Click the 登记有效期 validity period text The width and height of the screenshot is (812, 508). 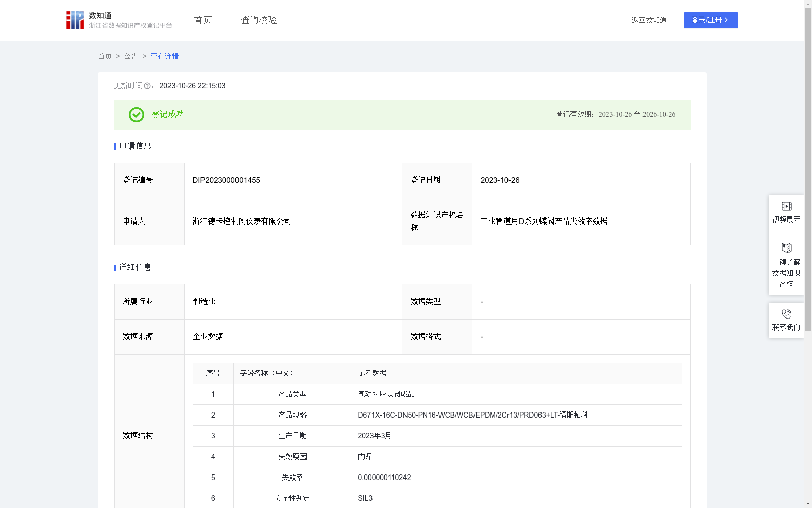pos(616,115)
